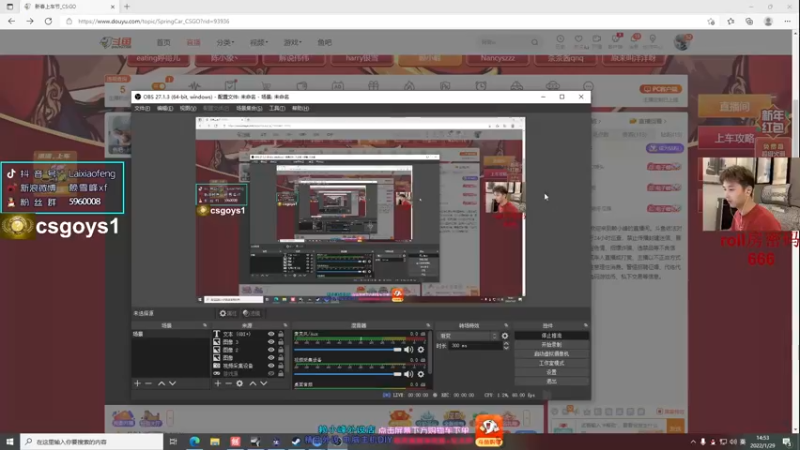Viewport: 800px width, 450px height.
Task: Undock the Sources panel via its header icon
Action: click(x=285, y=326)
